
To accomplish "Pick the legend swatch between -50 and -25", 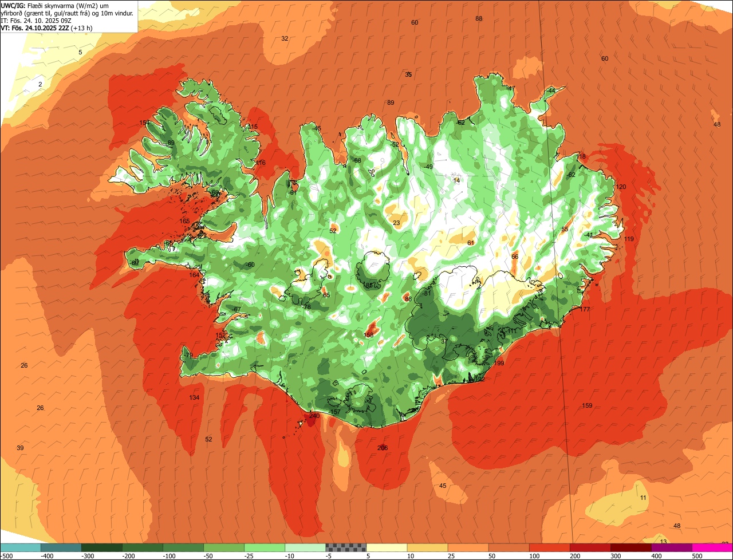I will pyautogui.click(x=223, y=547).
